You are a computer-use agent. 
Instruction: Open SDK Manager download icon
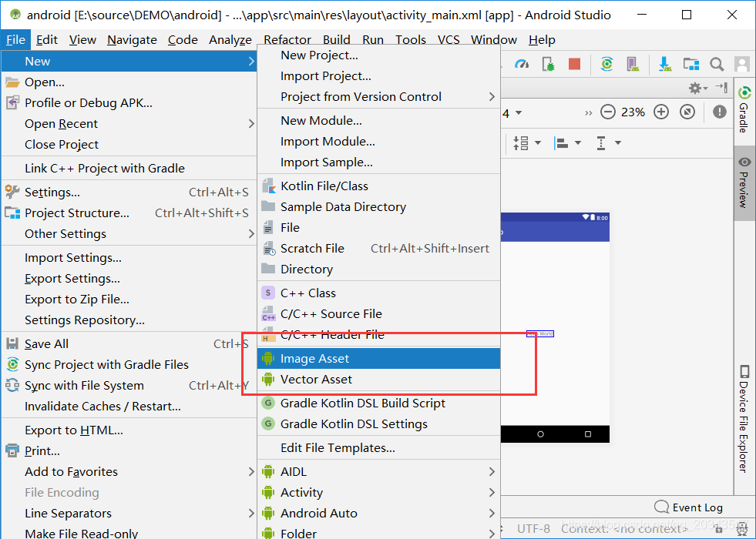pos(665,64)
